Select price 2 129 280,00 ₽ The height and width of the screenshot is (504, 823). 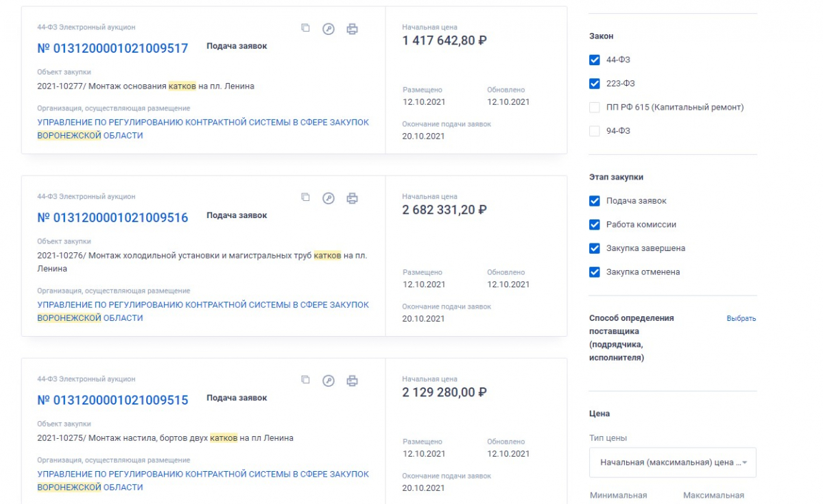coord(444,392)
